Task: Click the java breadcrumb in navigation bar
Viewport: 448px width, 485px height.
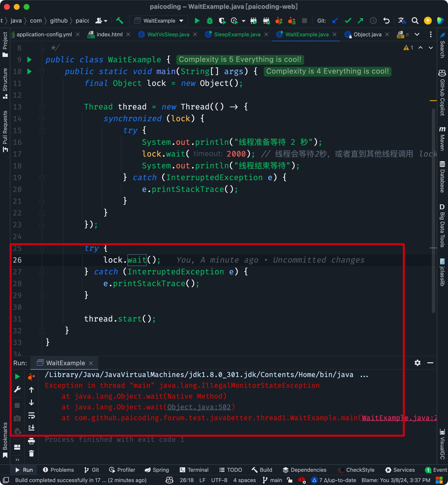Action: [16, 21]
